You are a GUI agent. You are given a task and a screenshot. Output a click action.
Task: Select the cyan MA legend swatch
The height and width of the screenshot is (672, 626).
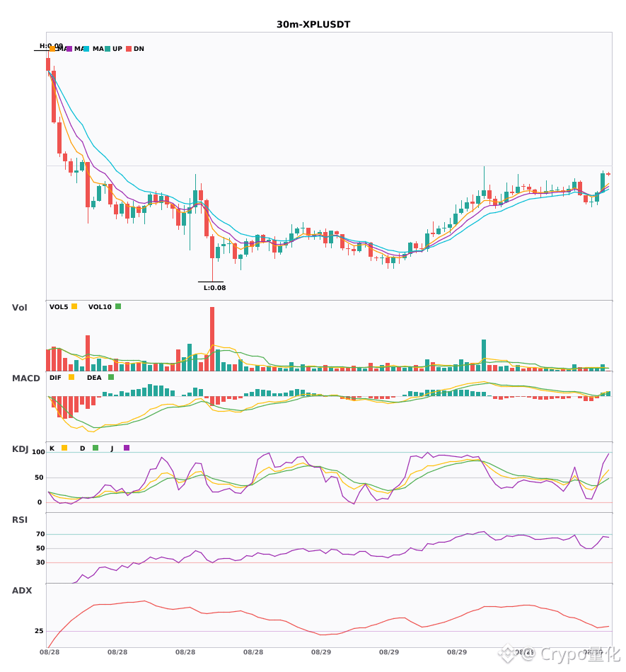[x=86, y=49]
